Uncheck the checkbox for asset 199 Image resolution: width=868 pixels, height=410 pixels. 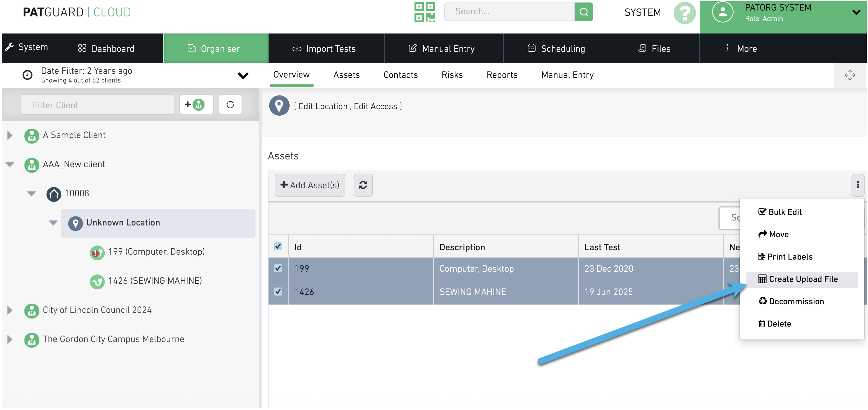[x=278, y=268]
